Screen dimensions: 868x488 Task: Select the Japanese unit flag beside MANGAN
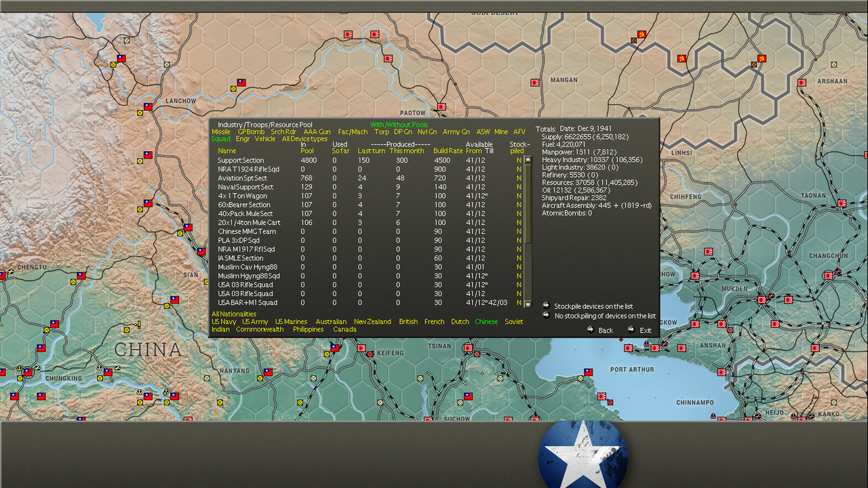pyautogui.click(x=534, y=83)
